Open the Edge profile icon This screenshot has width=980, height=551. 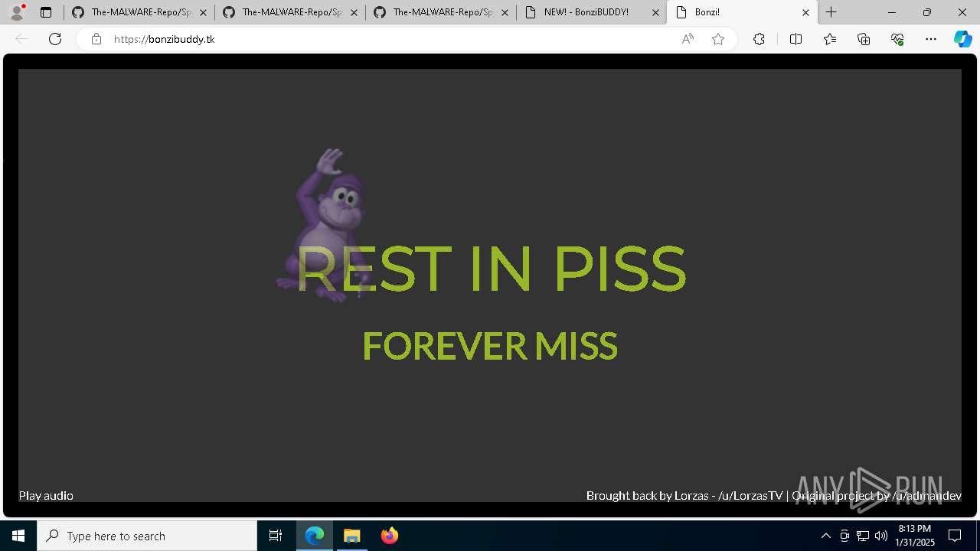click(x=17, y=12)
